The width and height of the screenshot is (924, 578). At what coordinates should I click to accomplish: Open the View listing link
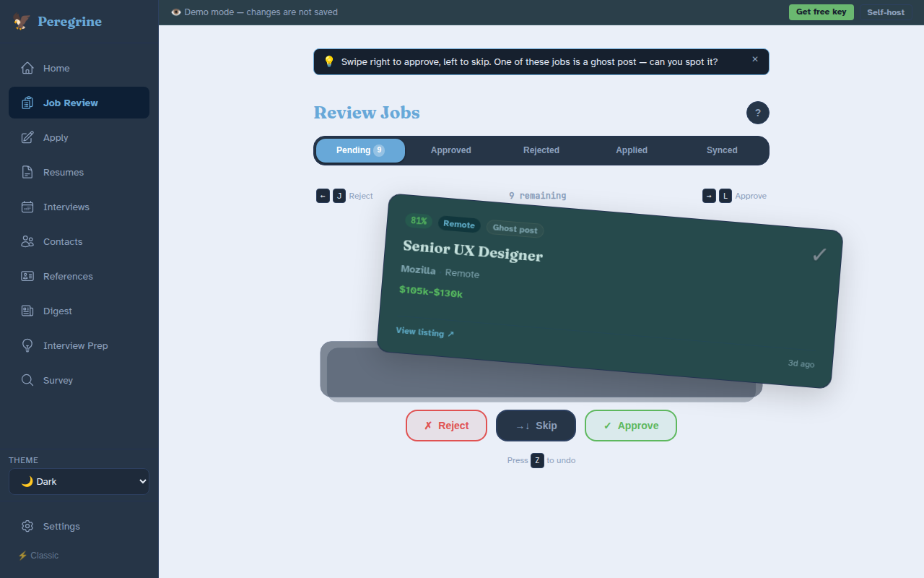click(424, 332)
